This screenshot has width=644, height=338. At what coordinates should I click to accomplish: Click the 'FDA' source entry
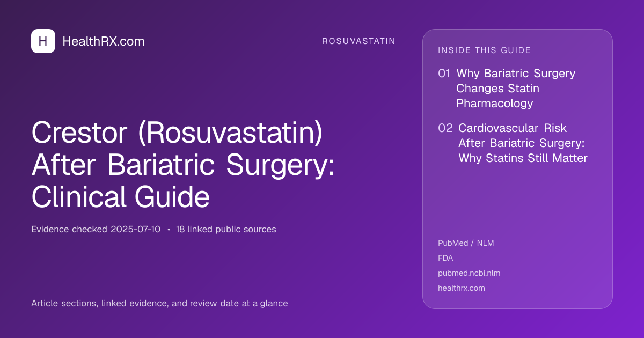pos(445,258)
